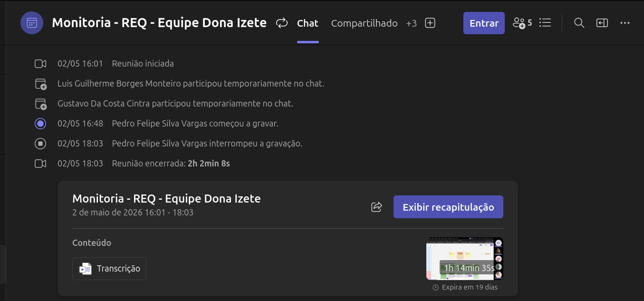The height and width of the screenshot is (301, 644).
Task: Expand the +3 more tabs menu
Action: click(x=411, y=23)
